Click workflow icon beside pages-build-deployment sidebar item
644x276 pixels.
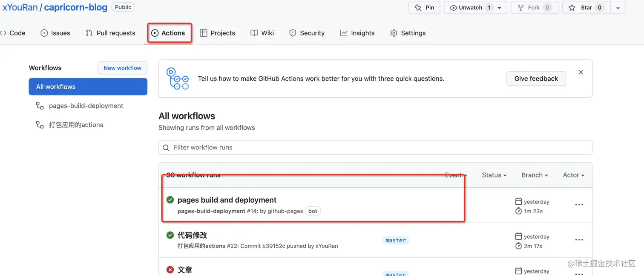click(40, 106)
